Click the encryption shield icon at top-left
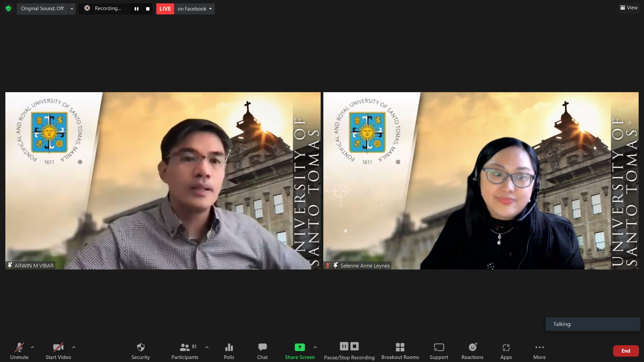Image resolution: width=644 pixels, height=362 pixels. (8, 8)
